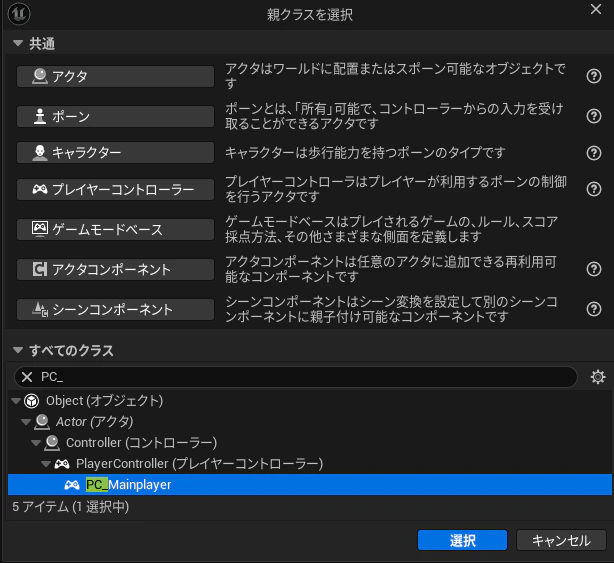Click the キャラクター description text

[x=365, y=153]
